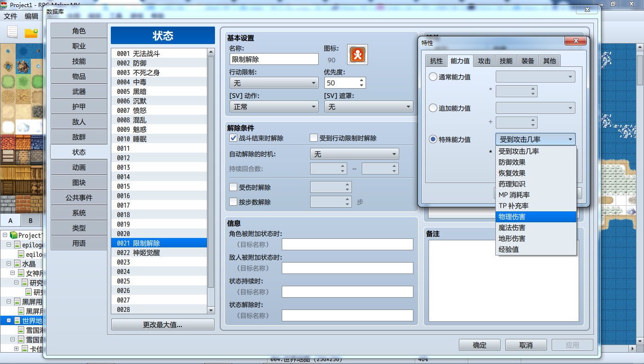The image size is (644, 364).
Task: Open the 技能 database category
Action: [79, 61]
